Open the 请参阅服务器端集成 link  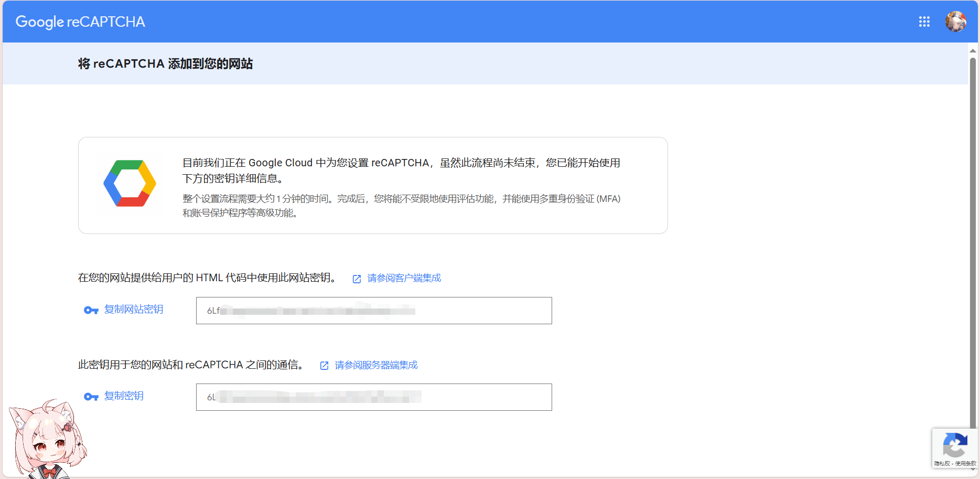coord(376,365)
